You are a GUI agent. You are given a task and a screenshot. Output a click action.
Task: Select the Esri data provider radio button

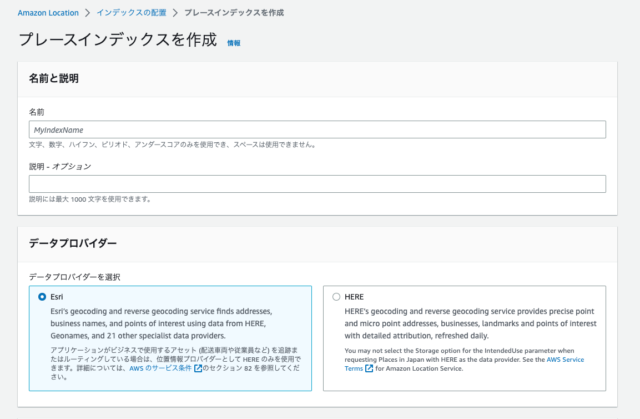click(42, 297)
